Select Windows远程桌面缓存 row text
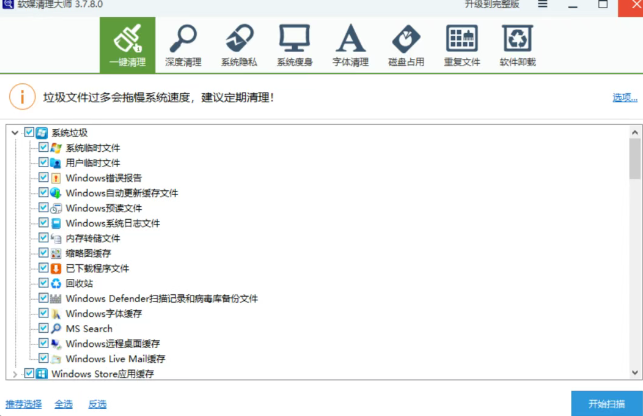This screenshot has height=416, width=643. 113,343
